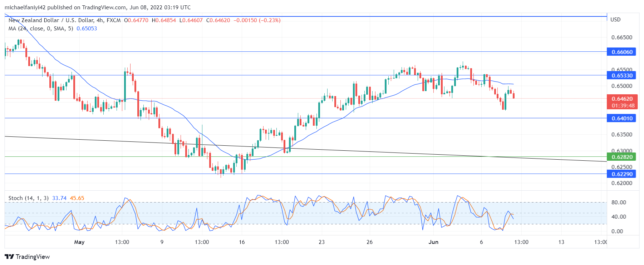Click the 0.62000 price axis label
This screenshot has width=644, height=265.
pyautogui.click(x=621, y=183)
